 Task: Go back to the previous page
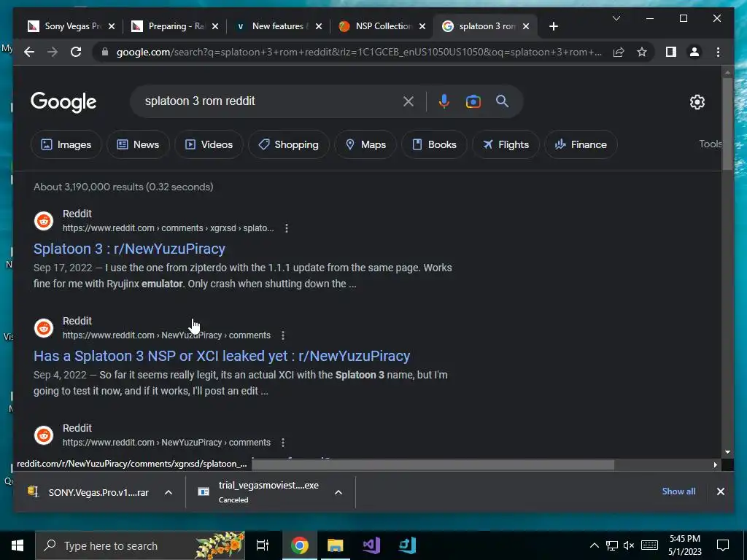29,52
